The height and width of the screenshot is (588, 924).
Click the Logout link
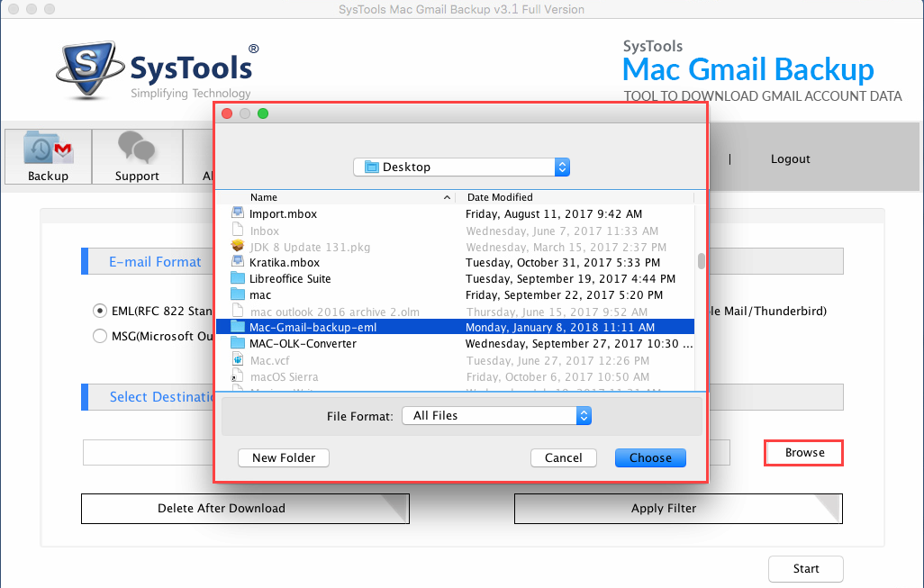790,158
